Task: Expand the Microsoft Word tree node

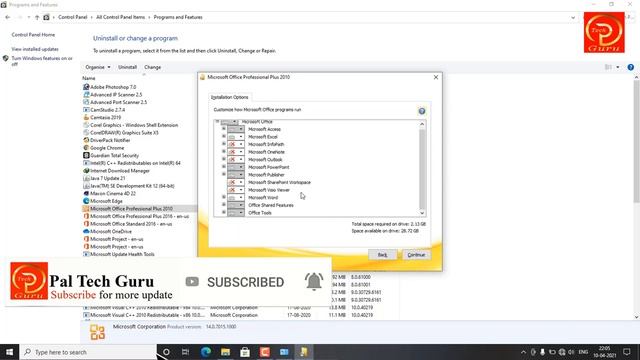Action: pos(223,197)
